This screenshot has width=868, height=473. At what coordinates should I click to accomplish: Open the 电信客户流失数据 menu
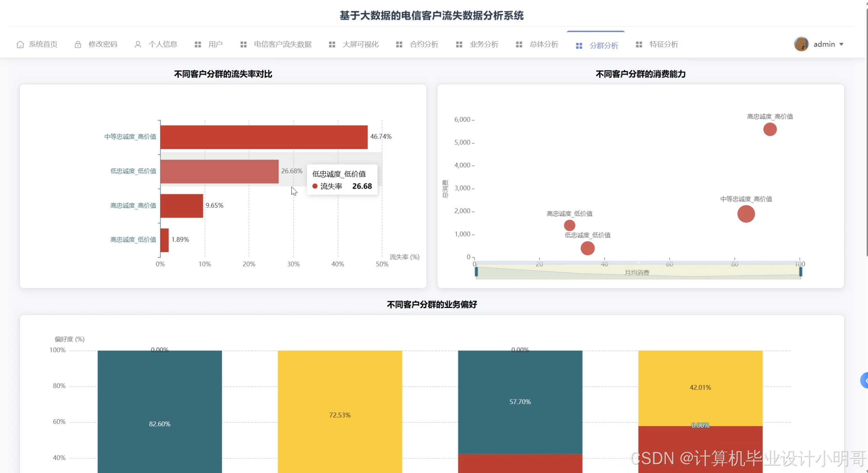[x=282, y=44]
